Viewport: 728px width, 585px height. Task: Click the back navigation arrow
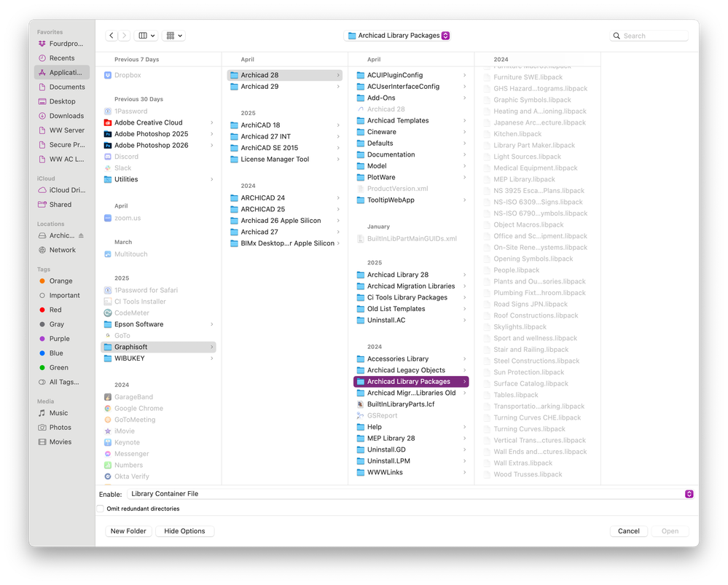point(111,35)
